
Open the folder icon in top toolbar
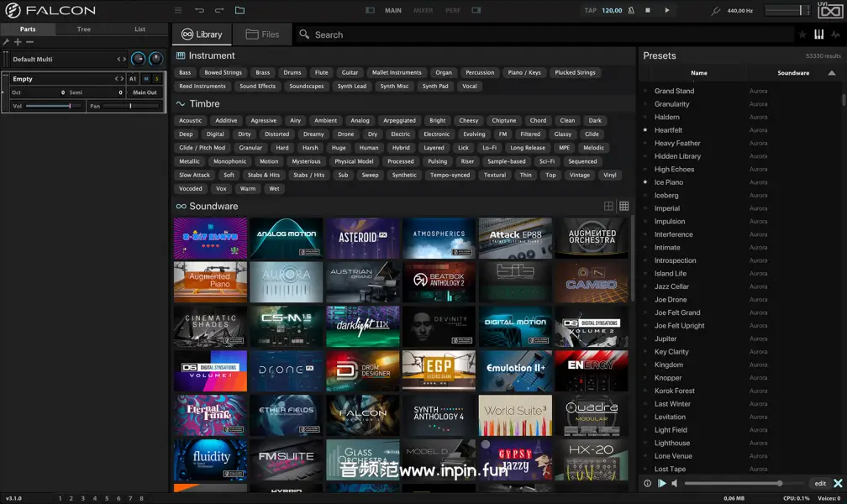239,10
